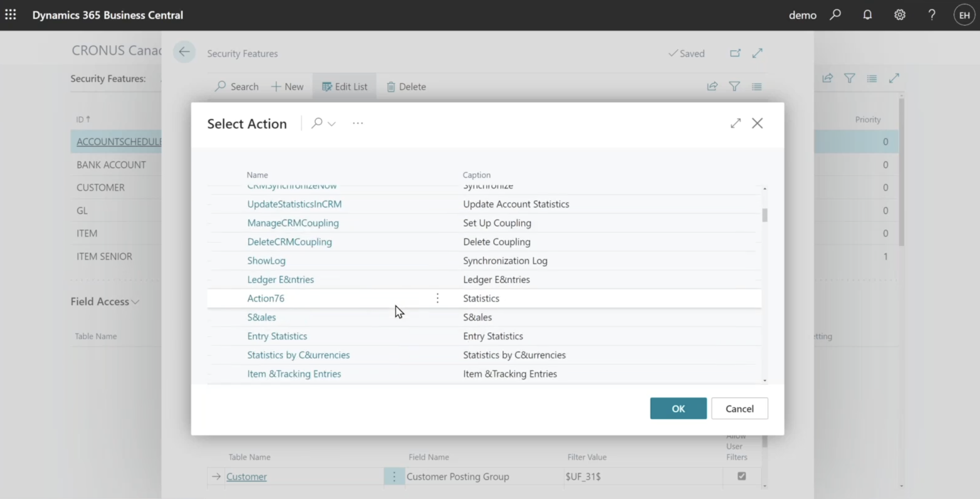Select Statistics by C&urrencies action name
The width and height of the screenshot is (980, 499).
298,355
